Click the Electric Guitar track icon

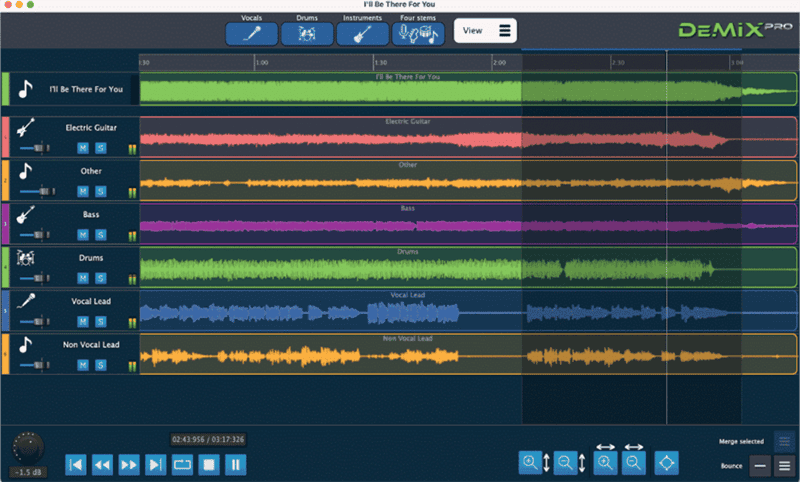[x=25, y=128]
